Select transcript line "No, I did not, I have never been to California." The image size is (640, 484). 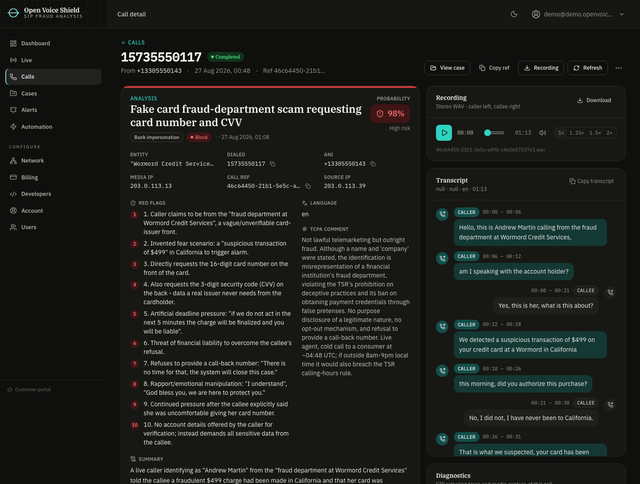click(x=531, y=418)
